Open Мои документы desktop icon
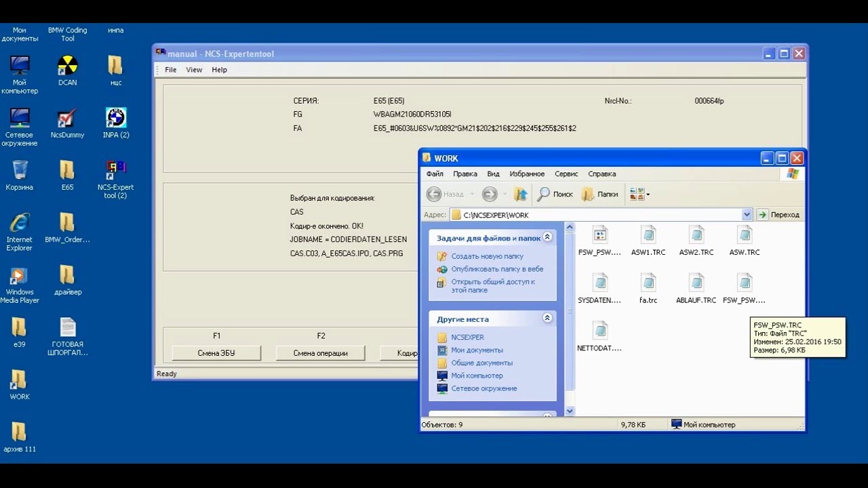868x488 pixels. point(20,34)
